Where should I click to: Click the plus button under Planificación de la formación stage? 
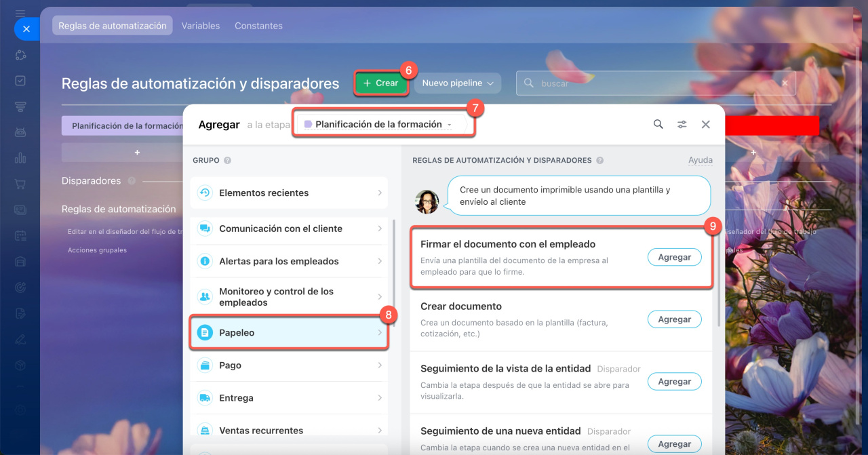pos(137,153)
